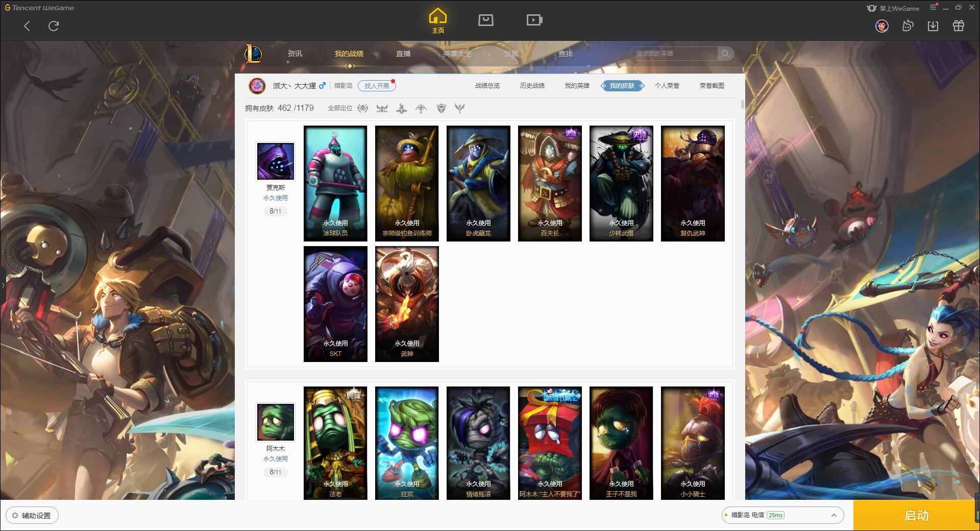Go back with the left arrow icon
Image resolution: width=980 pixels, height=531 pixels.
(27, 26)
